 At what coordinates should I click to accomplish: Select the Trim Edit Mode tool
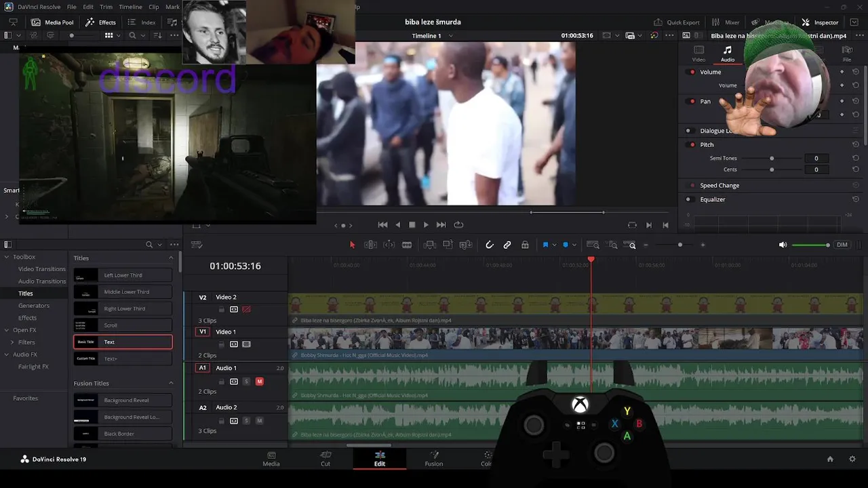[x=370, y=245]
